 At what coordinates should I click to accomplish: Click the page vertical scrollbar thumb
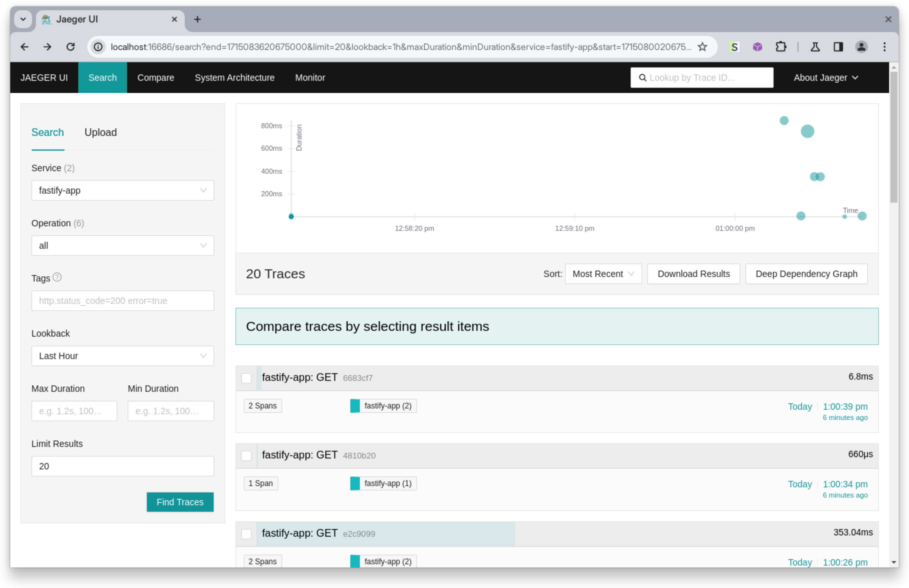(894, 138)
